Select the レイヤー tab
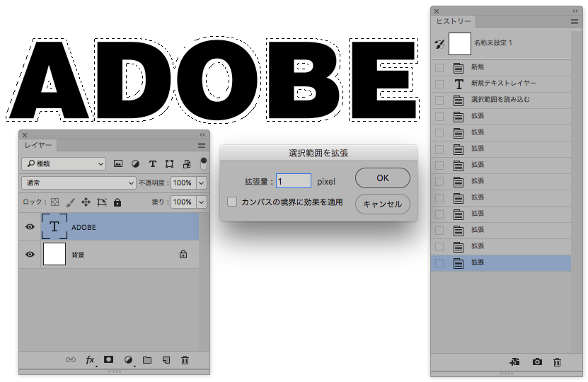Image resolution: width=588 pixels, height=382 pixels. (38, 145)
